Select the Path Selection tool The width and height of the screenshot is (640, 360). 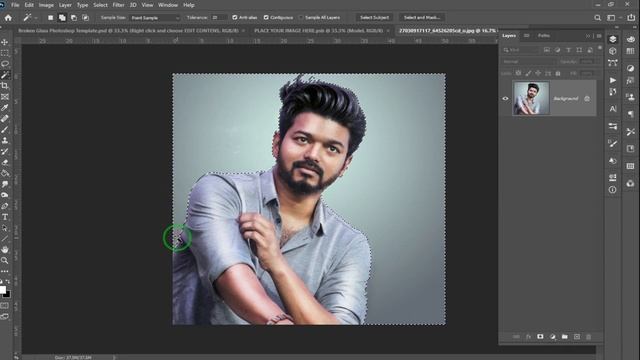pyautogui.click(x=5, y=228)
